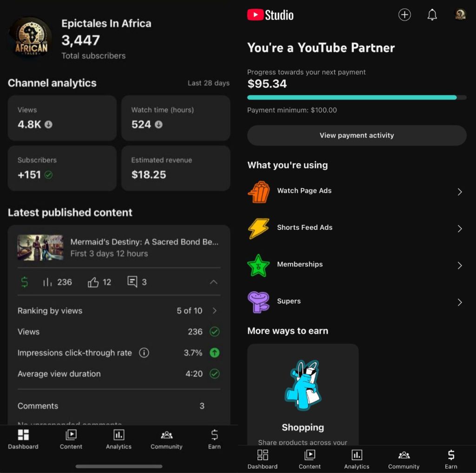Tap the Shorts Feed Ads lightning icon
The image size is (476, 473).
pyautogui.click(x=258, y=228)
